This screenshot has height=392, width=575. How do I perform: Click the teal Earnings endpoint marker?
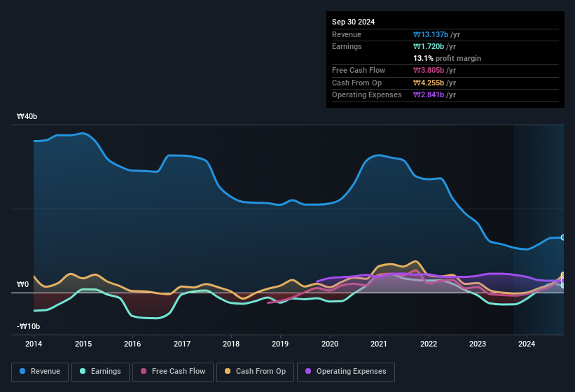click(x=563, y=286)
